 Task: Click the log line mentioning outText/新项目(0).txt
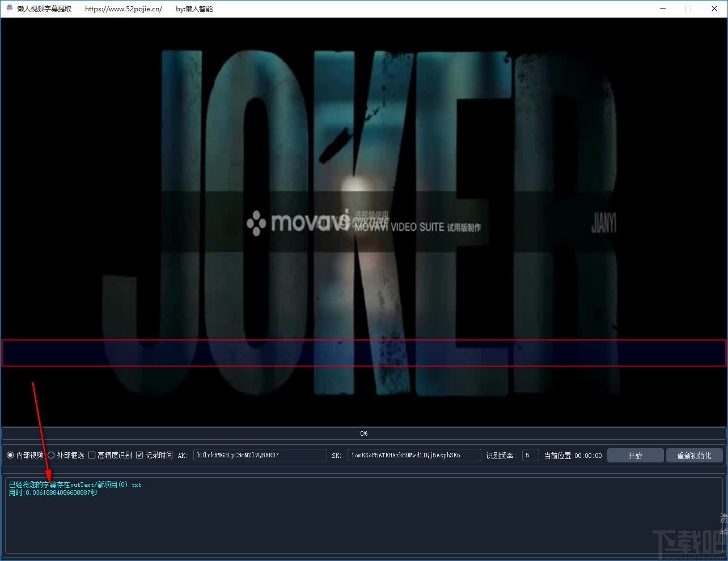pos(75,484)
